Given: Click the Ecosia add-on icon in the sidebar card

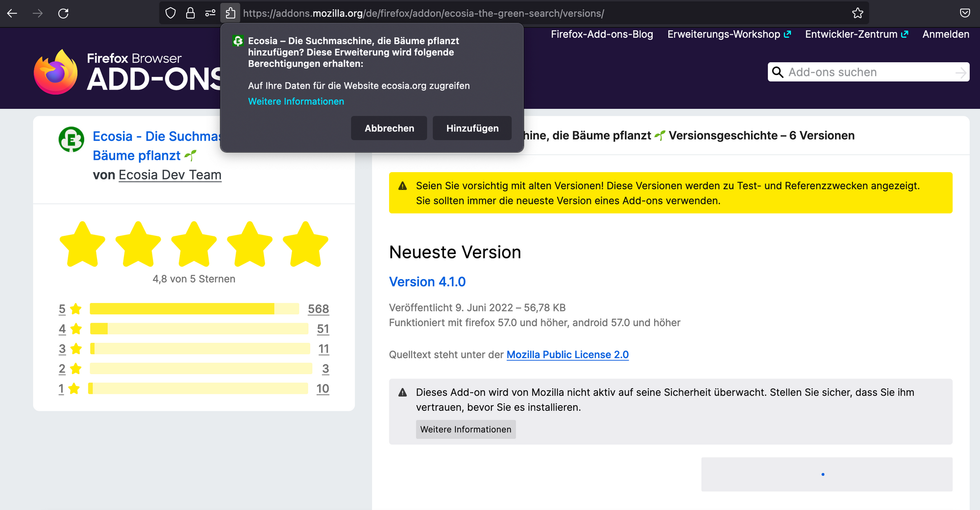Looking at the screenshot, I should (x=72, y=139).
